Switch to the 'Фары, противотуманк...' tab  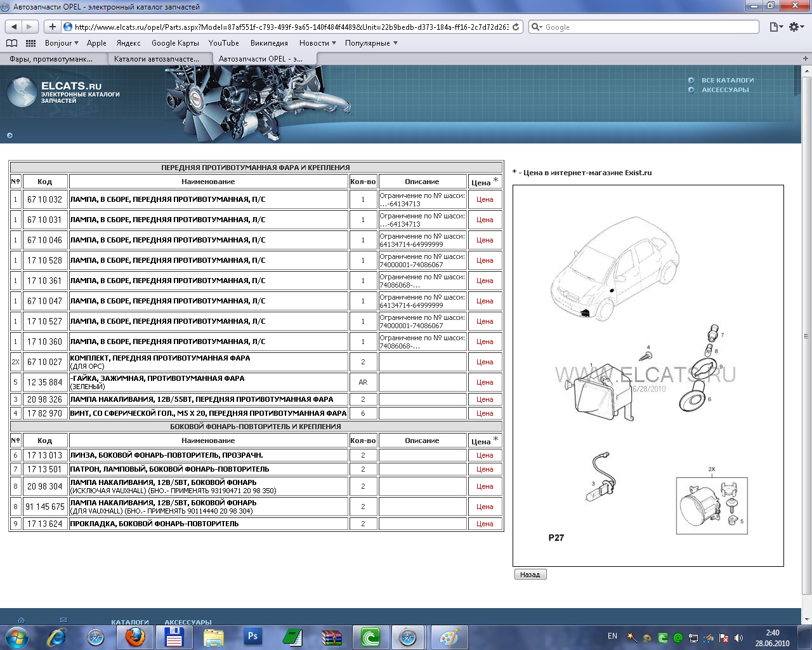point(52,58)
